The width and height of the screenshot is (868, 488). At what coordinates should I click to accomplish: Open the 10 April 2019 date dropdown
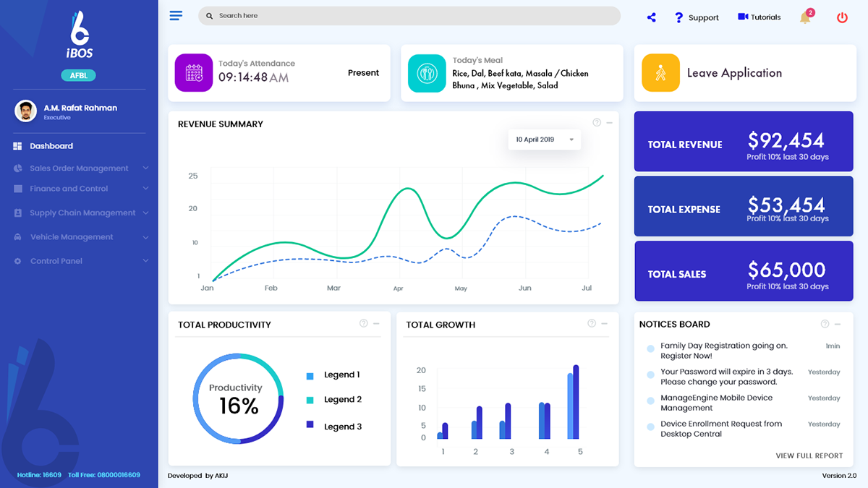(x=544, y=140)
